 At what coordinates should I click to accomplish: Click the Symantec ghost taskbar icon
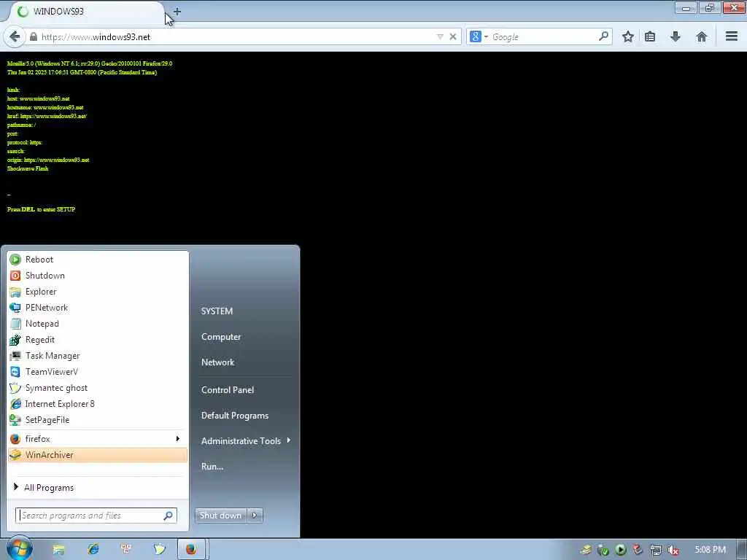pos(159,550)
